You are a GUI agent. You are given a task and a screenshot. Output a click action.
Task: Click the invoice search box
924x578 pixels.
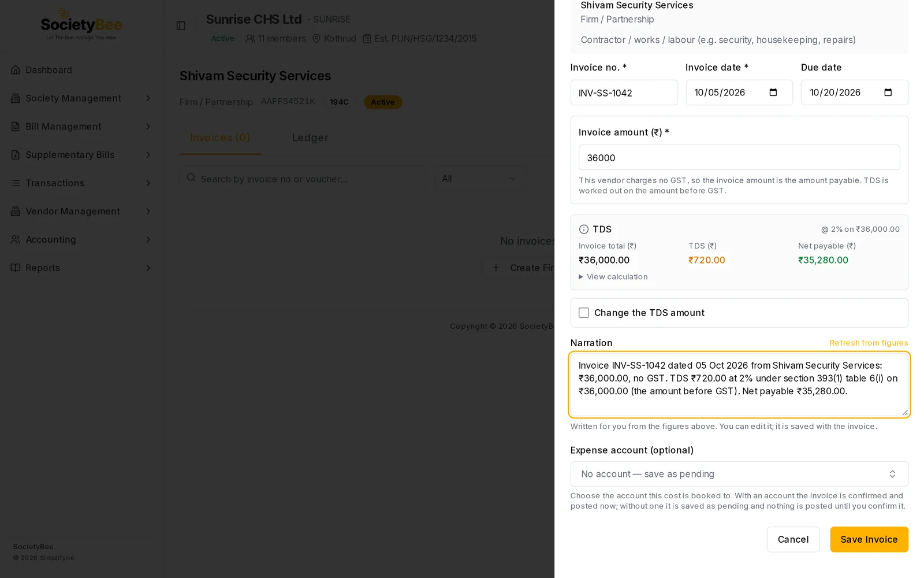(x=303, y=179)
